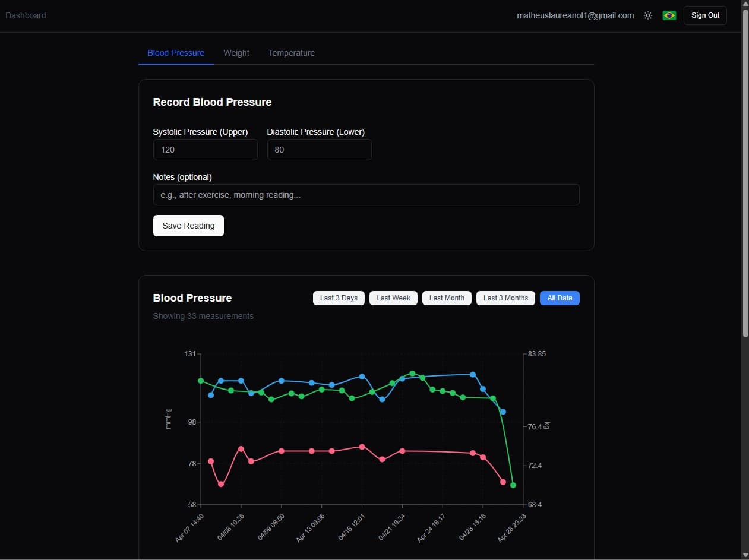The height and width of the screenshot is (560, 749).
Task: Click the Notes optional text field
Action: click(366, 195)
